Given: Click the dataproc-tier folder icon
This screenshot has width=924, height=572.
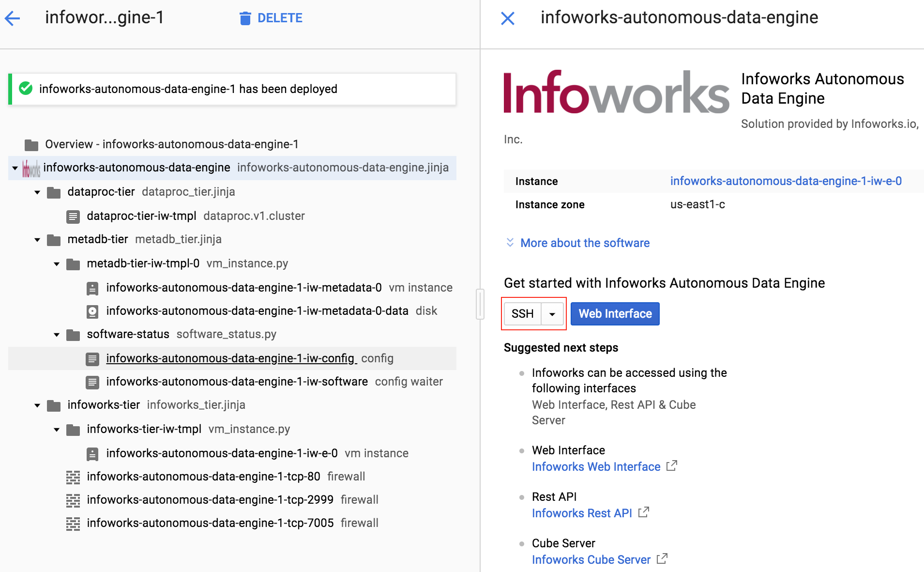Looking at the screenshot, I should (x=54, y=193).
